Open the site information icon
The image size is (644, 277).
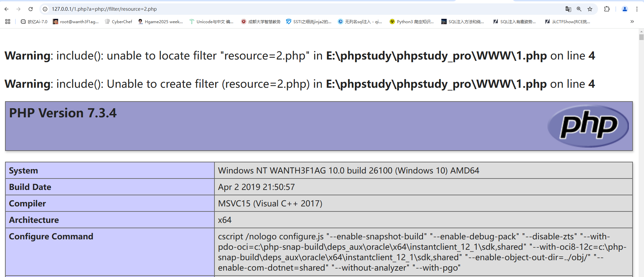click(x=45, y=9)
